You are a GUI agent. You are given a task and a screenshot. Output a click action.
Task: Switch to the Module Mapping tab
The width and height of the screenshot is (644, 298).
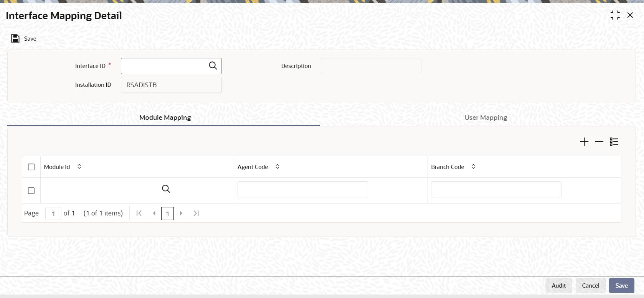coord(165,118)
